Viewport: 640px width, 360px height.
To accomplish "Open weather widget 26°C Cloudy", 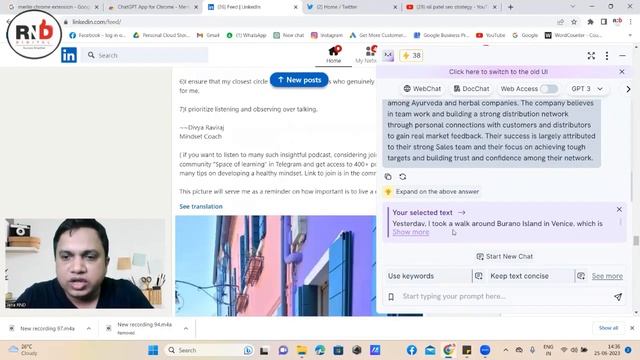I will pyautogui.click(x=24, y=350).
